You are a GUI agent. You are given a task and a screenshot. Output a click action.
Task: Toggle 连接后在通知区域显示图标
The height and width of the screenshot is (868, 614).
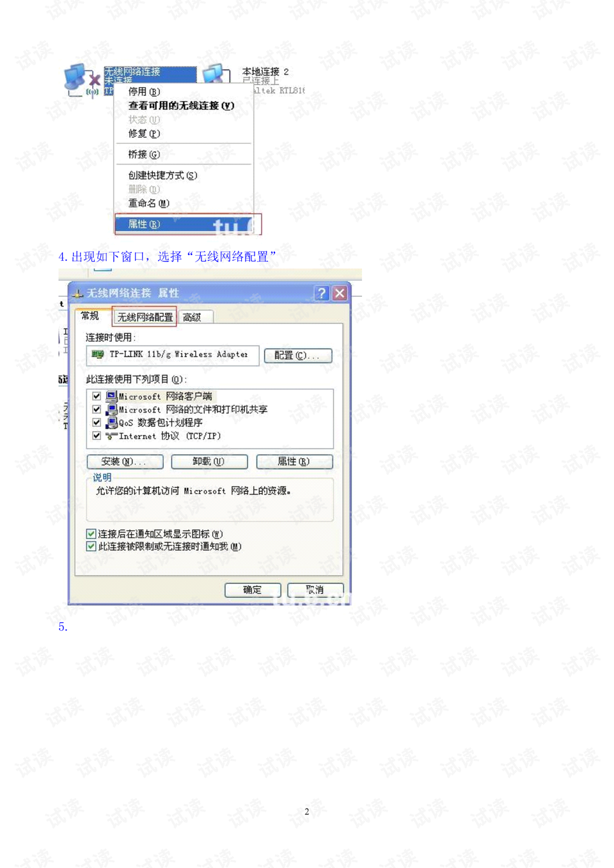click(91, 533)
